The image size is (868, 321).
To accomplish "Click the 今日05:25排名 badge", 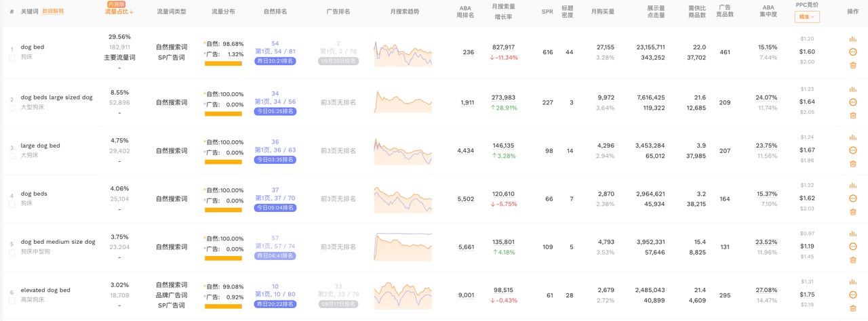I will (275, 111).
